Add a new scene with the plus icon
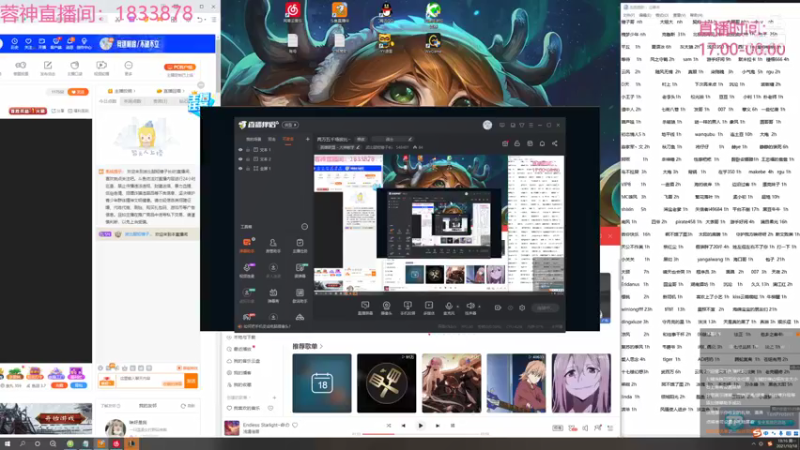 click(x=307, y=139)
